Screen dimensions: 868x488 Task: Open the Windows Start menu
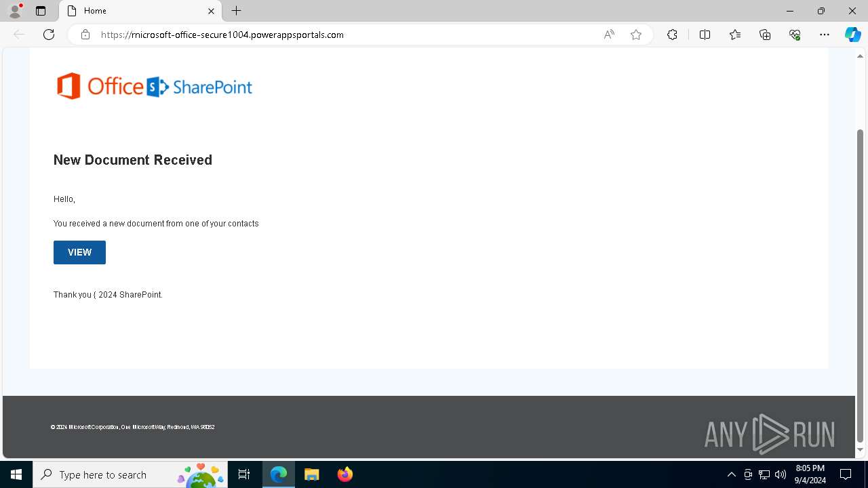point(16,474)
